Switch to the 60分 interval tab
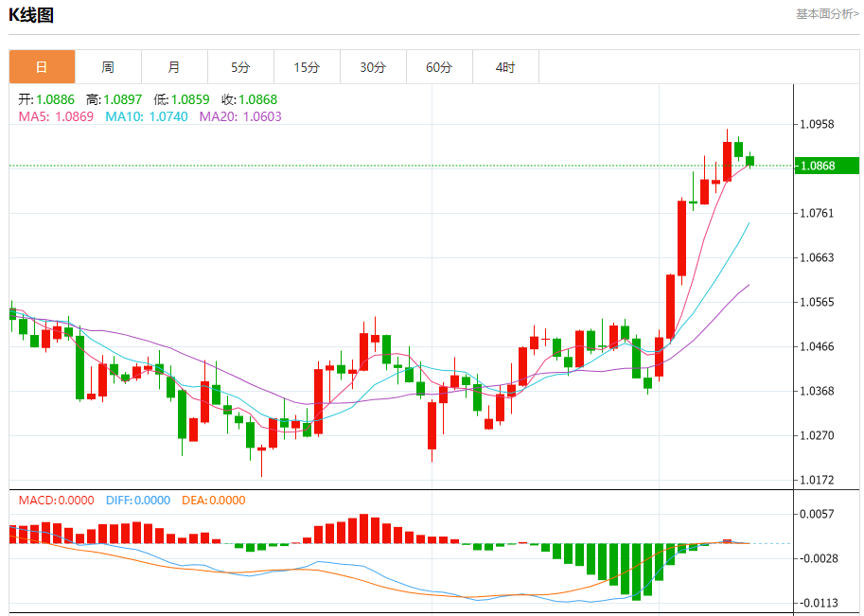864x616 pixels. pos(439,67)
